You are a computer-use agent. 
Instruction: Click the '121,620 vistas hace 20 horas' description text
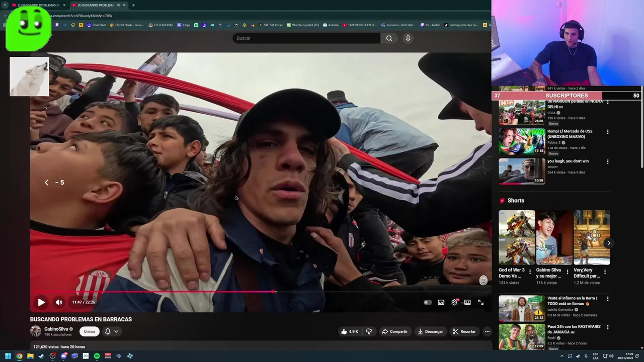pyautogui.click(x=59, y=347)
